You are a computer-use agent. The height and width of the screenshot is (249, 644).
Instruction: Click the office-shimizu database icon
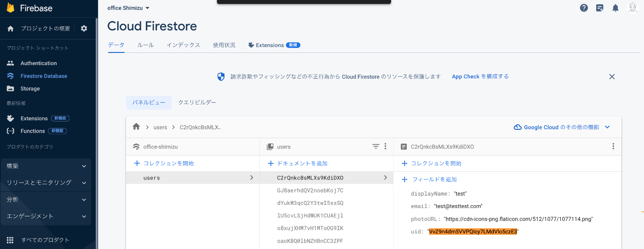pyautogui.click(x=136, y=147)
